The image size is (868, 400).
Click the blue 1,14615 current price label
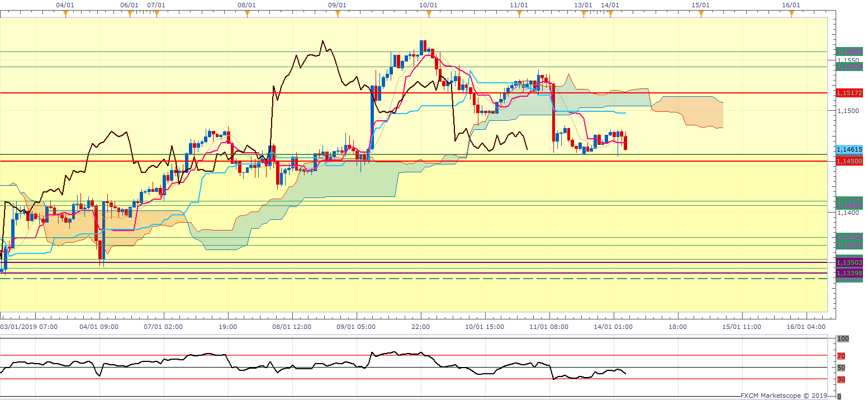(x=849, y=149)
